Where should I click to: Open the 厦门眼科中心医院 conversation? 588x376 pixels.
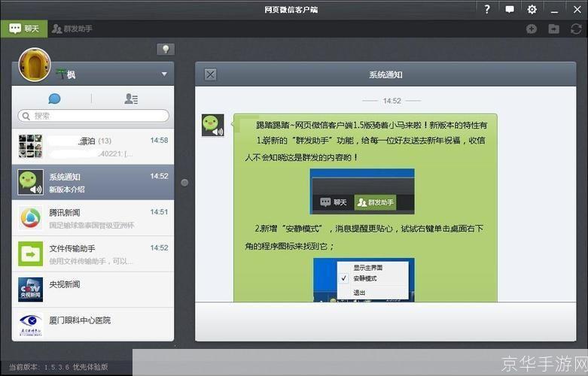pos(93,324)
